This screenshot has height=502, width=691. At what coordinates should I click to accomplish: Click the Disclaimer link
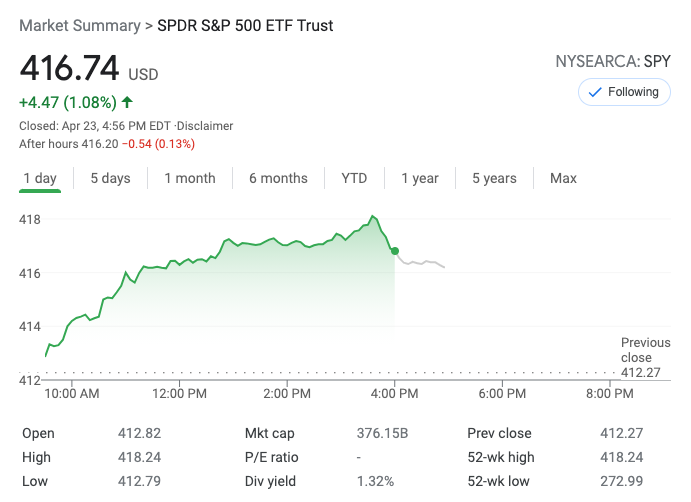(206, 126)
